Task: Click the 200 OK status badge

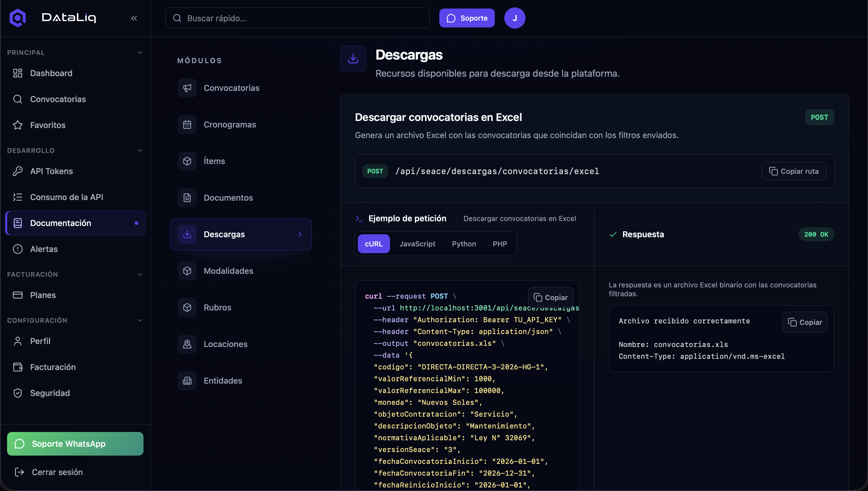Action: [816, 234]
